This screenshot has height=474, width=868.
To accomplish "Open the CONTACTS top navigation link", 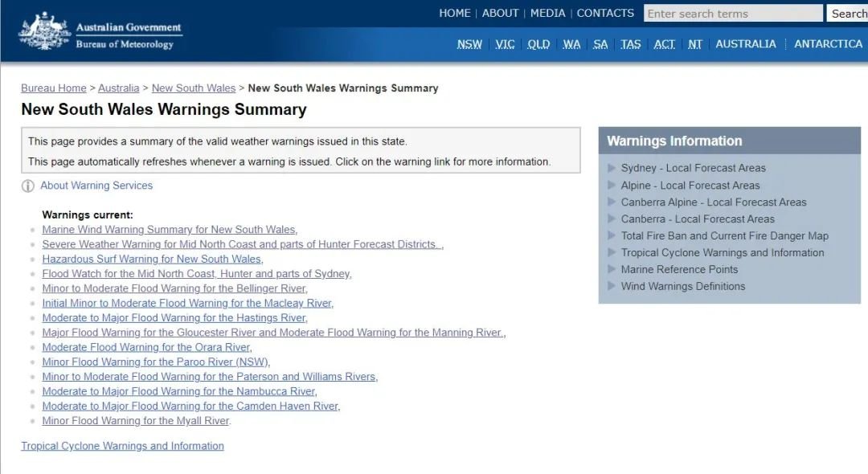I will pyautogui.click(x=605, y=14).
